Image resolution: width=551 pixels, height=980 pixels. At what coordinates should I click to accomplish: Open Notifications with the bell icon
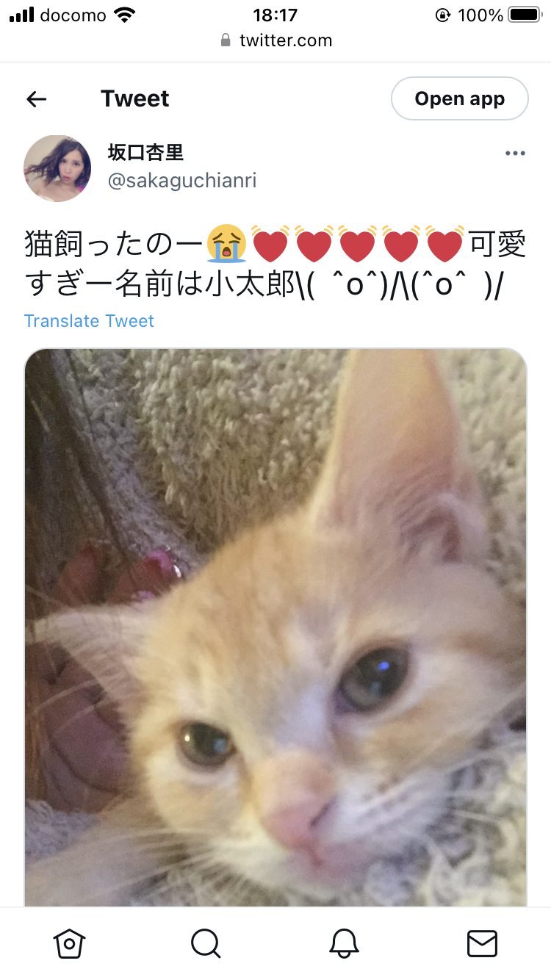pos(344,943)
